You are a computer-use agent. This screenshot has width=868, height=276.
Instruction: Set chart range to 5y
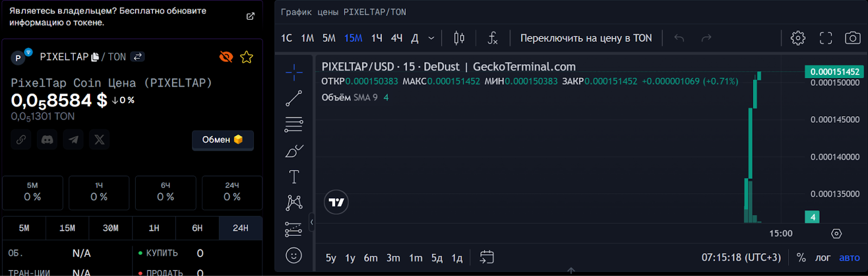[331, 258]
